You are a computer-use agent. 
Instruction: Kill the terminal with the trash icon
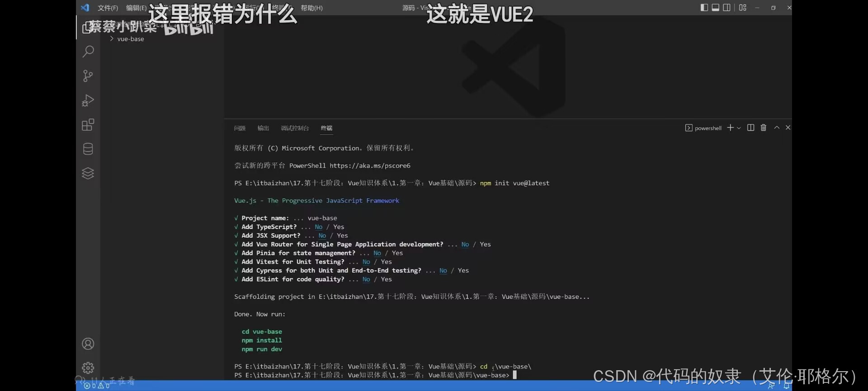coord(764,128)
